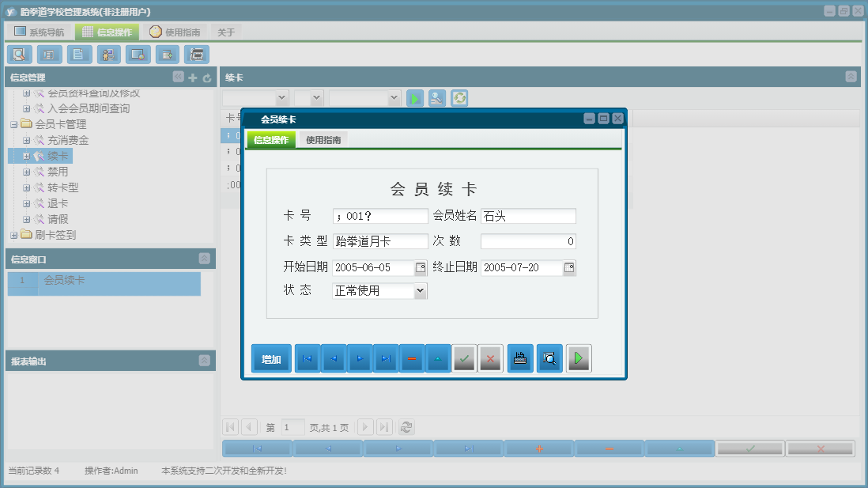This screenshot has width=868, height=488.
Task: Click the 增加 button to add a record
Action: [271, 358]
